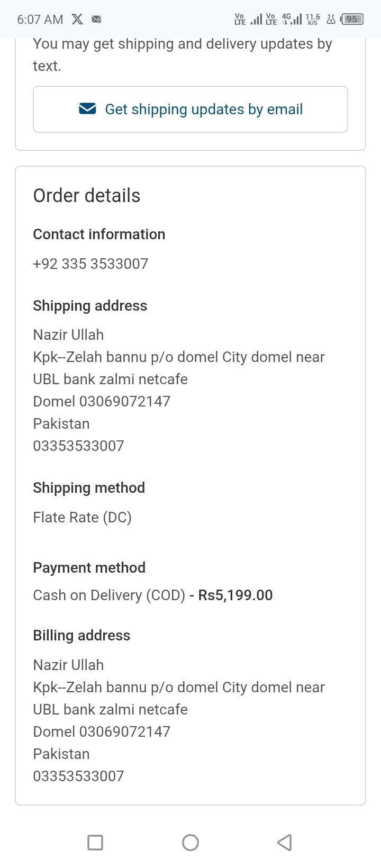Open recent apps with the square button
381x868 pixels.
point(95,842)
